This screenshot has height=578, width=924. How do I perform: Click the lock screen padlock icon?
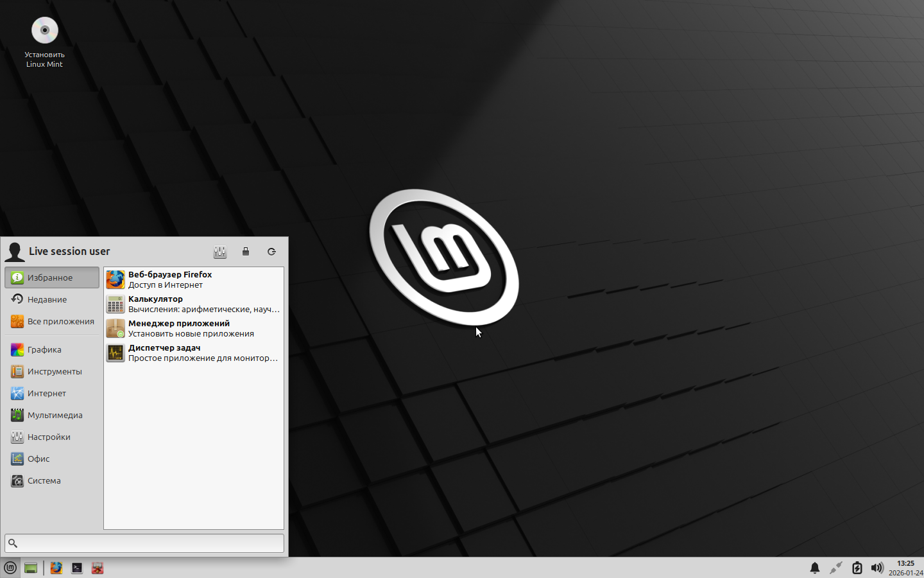[246, 252]
